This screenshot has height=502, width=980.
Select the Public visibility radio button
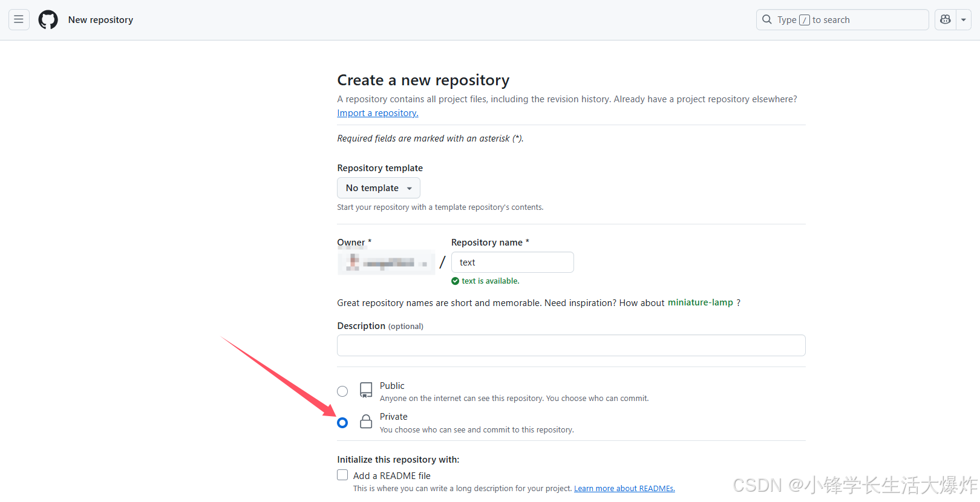click(342, 391)
